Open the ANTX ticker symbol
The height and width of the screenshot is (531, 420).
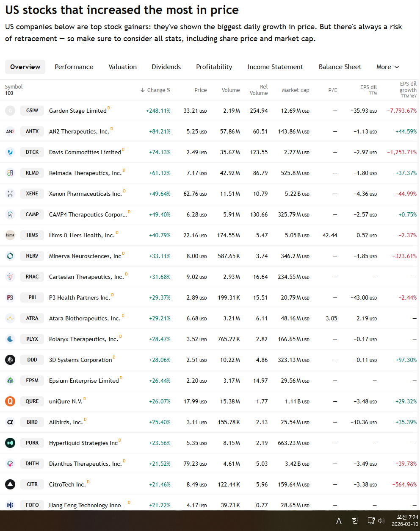32,131
